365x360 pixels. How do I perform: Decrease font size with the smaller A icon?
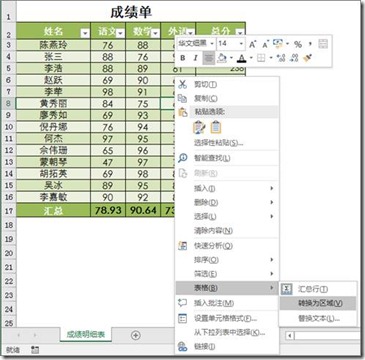coord(265,44)
